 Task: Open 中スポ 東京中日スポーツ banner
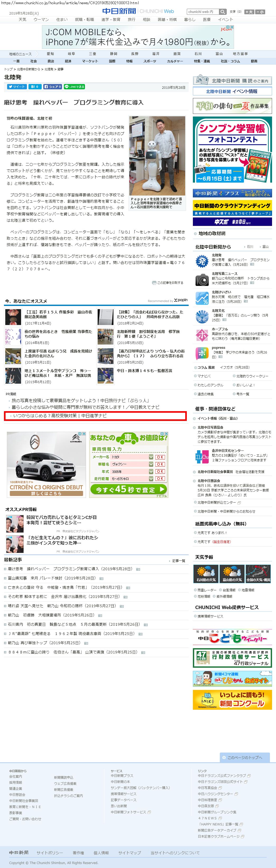pos(232,222)
